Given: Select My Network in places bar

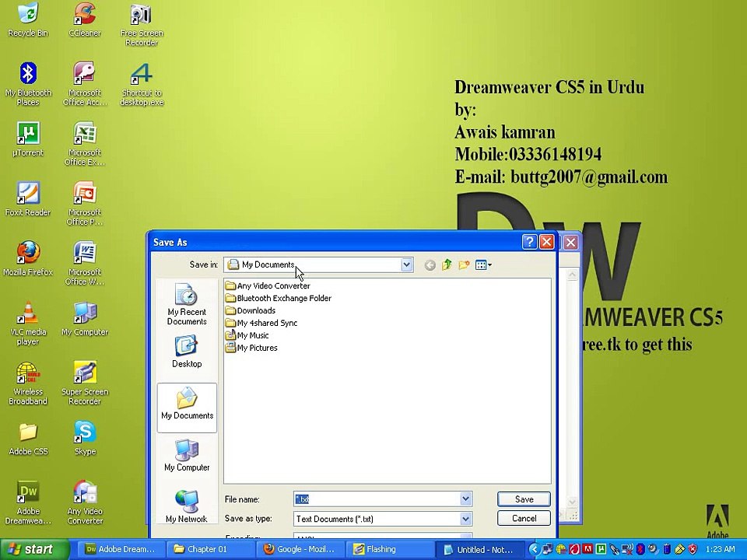Looking at the screenshot, I should click(187, 506).
